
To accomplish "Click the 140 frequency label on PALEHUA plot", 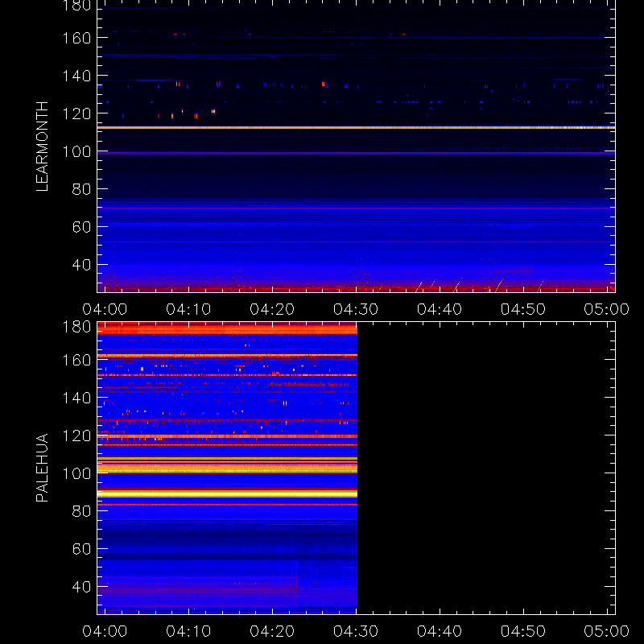I will (x=76, y=398).
